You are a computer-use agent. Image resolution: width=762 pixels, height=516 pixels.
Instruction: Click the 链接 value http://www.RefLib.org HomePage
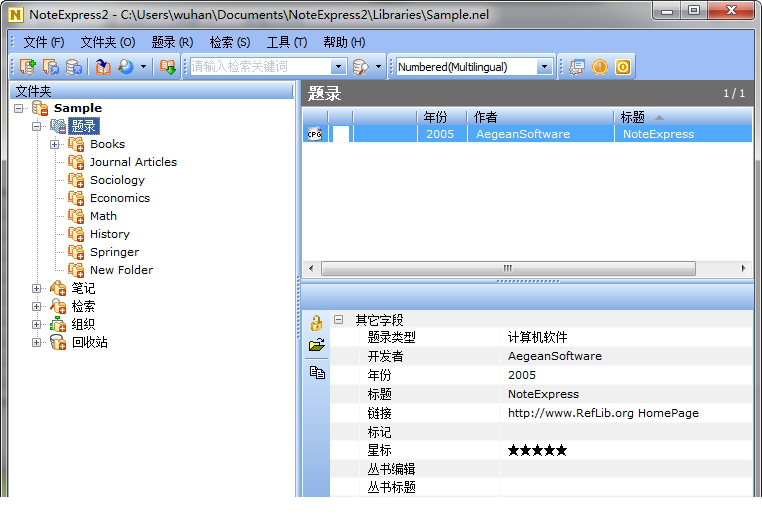pyautogui.click(x=603, y=413)
